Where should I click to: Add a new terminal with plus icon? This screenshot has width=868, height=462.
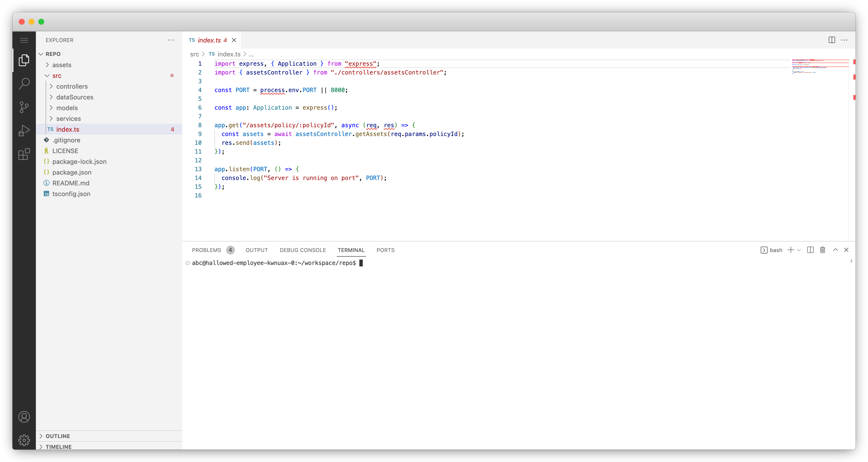tap(790, 250)
